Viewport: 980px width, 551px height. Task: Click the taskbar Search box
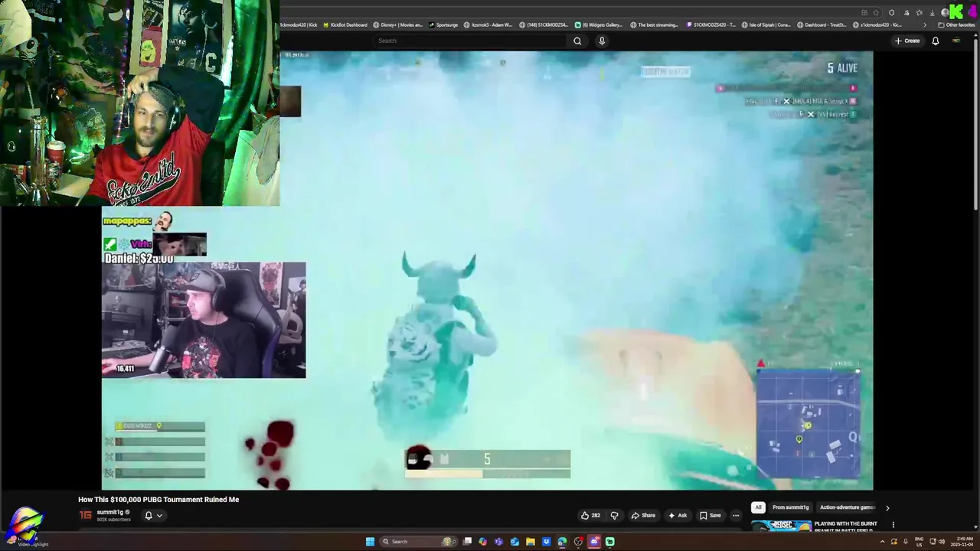(x=417, y=542)
